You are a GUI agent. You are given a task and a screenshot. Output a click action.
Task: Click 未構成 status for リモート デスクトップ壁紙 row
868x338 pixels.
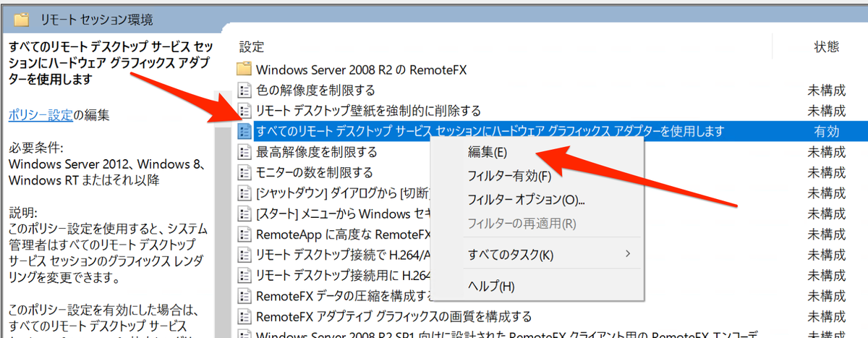point(827,111)
